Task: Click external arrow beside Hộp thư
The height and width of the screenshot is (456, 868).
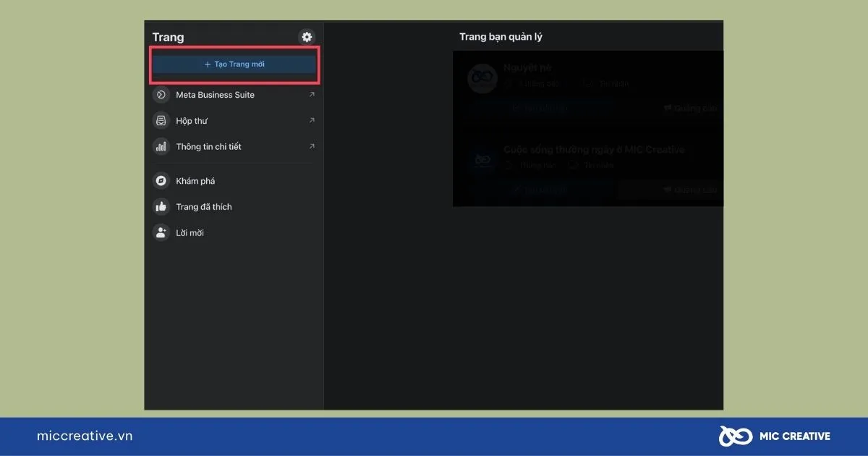Action: 312,121
